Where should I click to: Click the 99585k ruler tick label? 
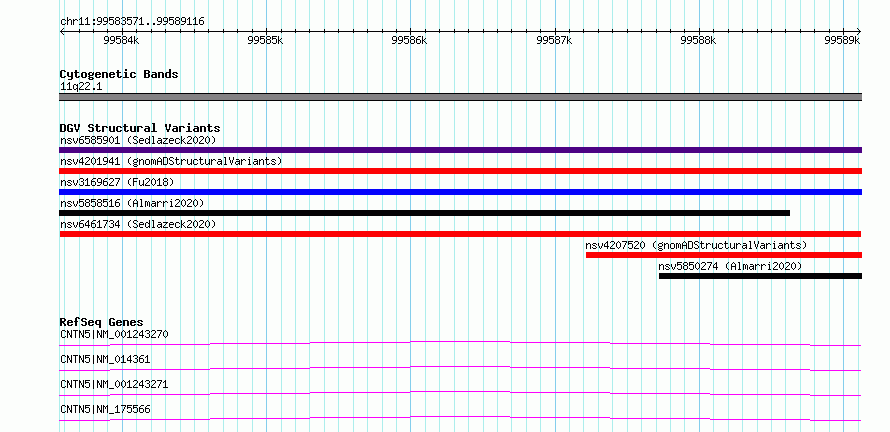coord(266,40)
